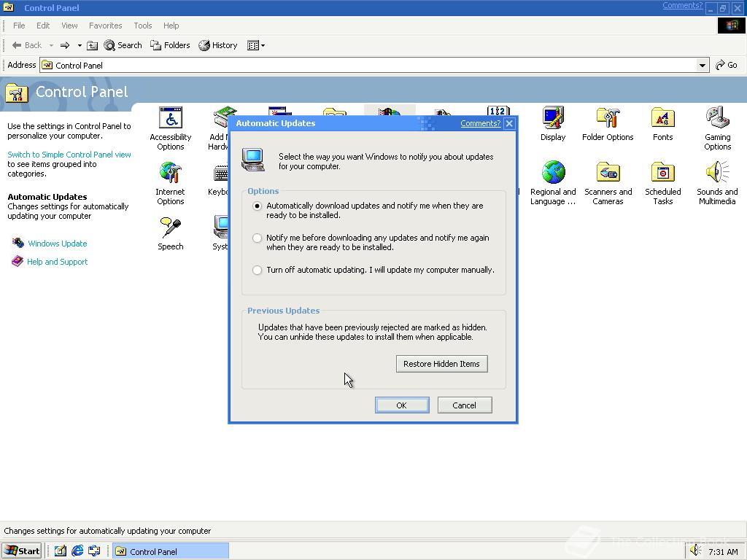Open the History pane

[218, 45]
